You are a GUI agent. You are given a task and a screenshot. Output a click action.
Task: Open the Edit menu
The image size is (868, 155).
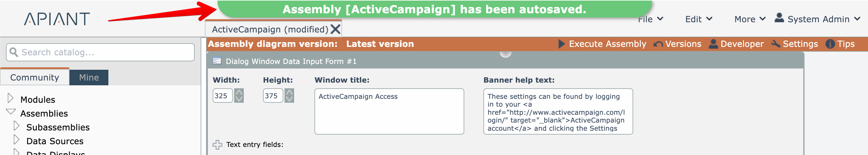click(x=698, y=19)
